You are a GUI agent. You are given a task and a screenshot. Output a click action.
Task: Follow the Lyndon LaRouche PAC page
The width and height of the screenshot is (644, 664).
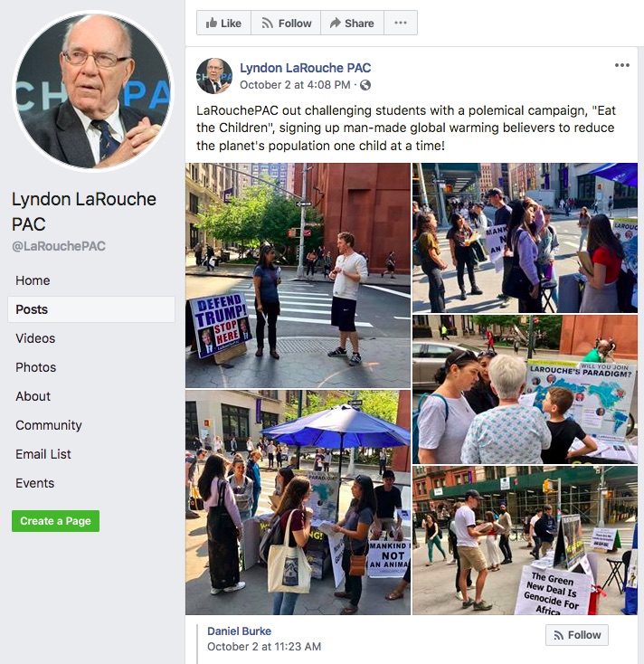point(286,23)
